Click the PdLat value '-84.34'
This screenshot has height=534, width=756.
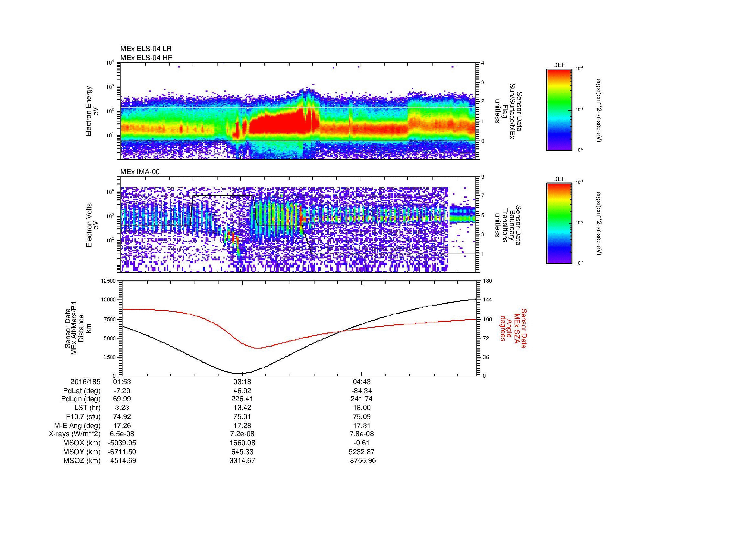click(362, 391)
